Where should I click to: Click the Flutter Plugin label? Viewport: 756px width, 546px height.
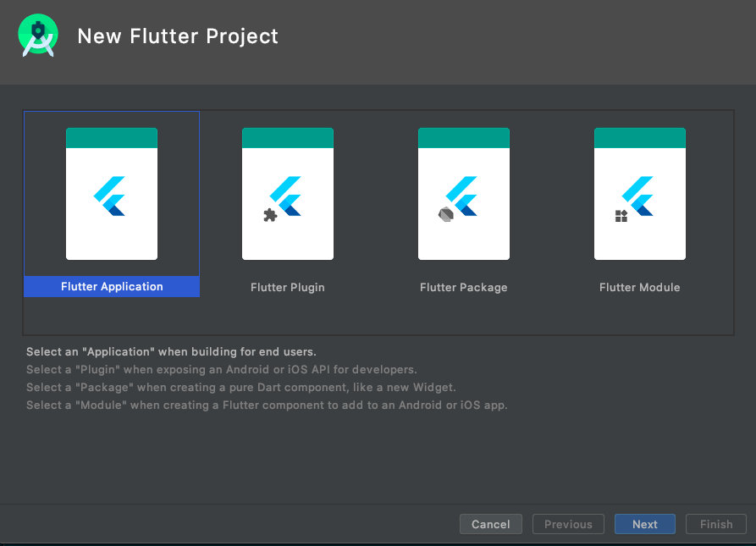(x=287, y=287)
